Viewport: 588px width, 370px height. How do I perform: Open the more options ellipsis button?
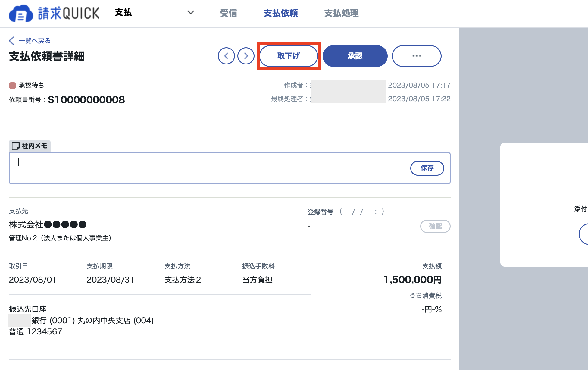[x=417, y=56]
